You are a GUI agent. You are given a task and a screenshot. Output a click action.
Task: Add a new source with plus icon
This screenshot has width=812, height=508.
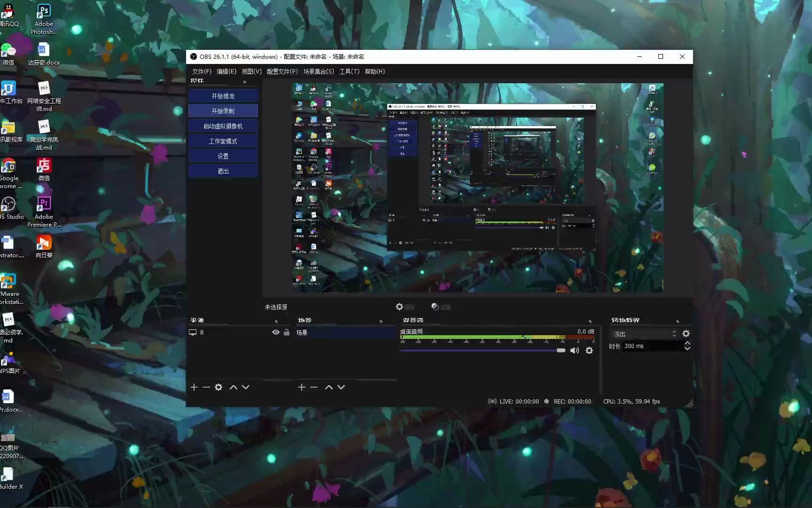pyautogui.click(x=194, y=387)
